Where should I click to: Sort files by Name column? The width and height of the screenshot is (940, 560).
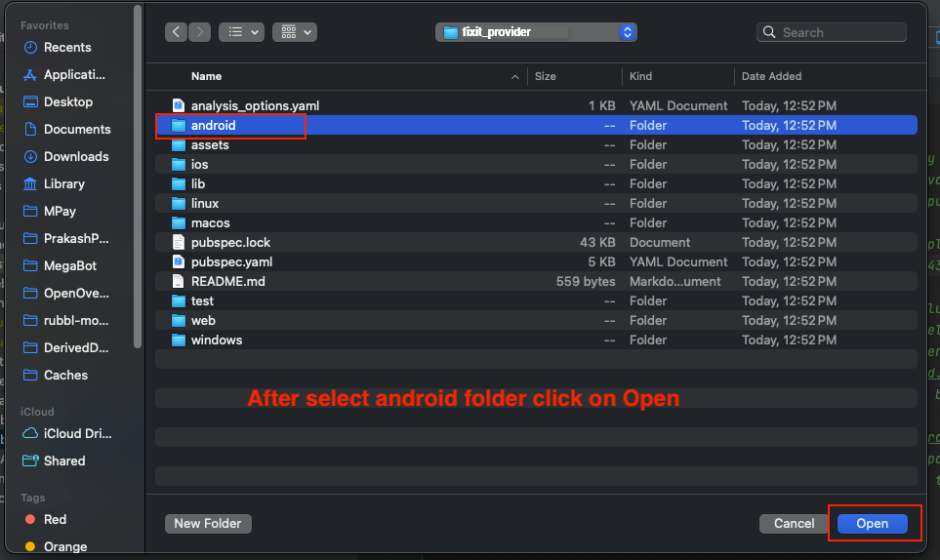point(206,76)
